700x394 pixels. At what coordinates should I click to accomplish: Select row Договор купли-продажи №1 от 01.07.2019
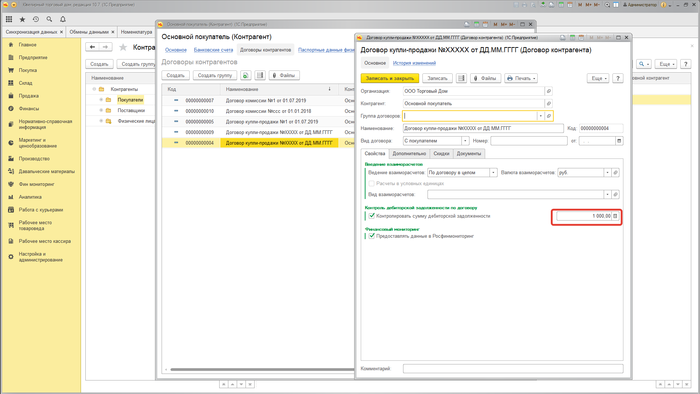(258, 122)
